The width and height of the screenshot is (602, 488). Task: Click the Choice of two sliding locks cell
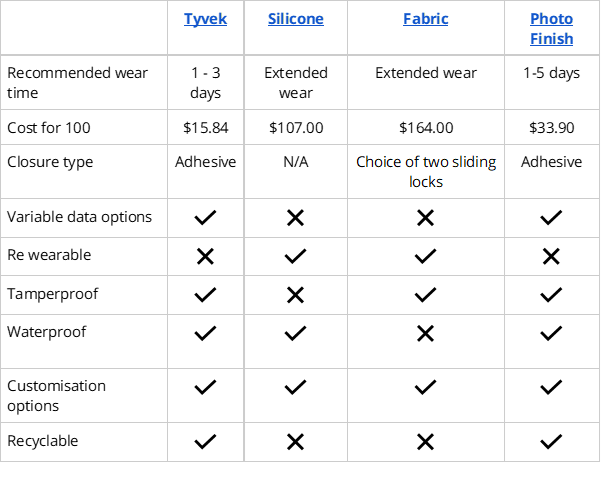[x=425, y=172]
